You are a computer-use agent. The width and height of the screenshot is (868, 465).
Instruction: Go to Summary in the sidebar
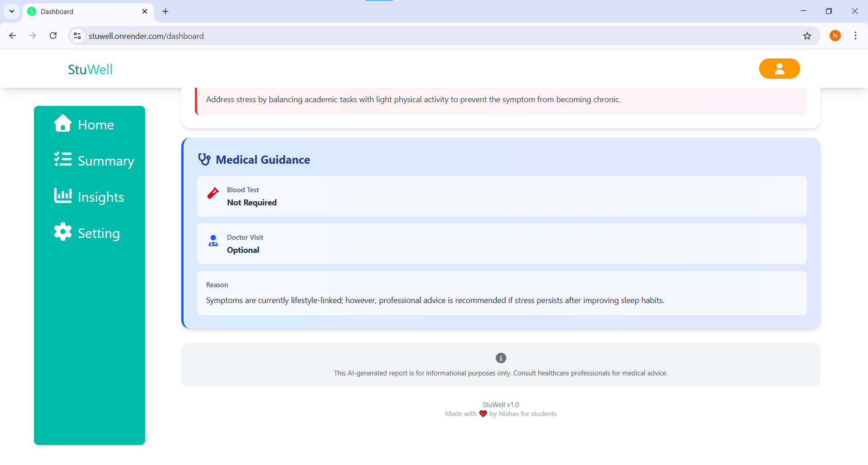pyautogui.click(x=94, y=160)
